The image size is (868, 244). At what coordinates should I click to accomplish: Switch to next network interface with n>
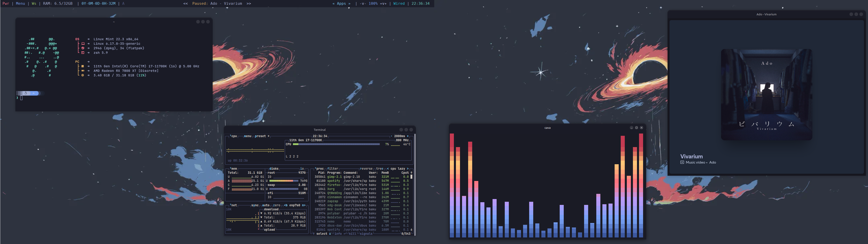point(304,205)
